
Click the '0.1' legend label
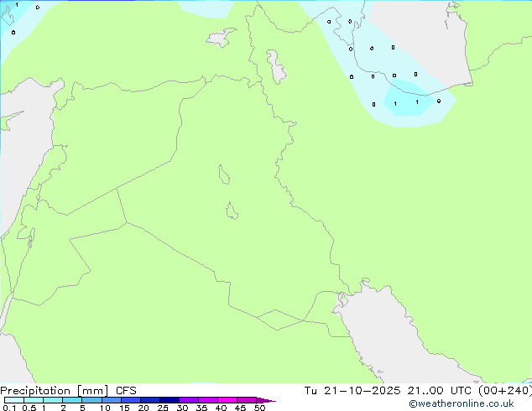[x=9, y=408]
